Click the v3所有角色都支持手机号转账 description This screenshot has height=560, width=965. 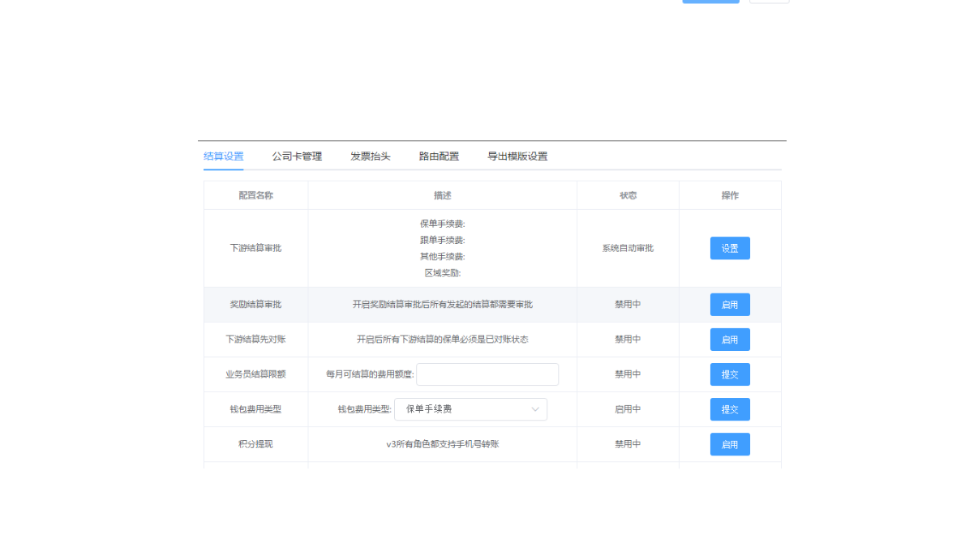443,444
